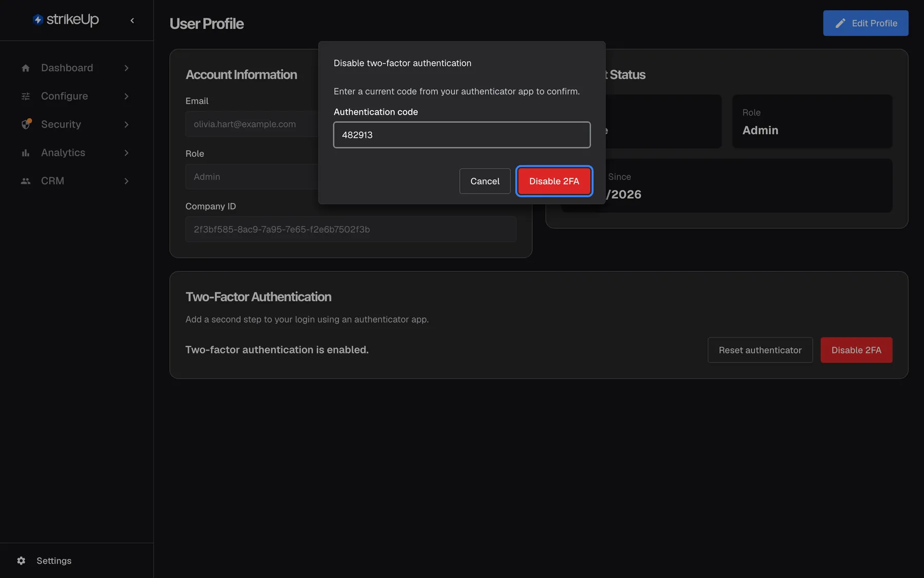Open the Security menu item
The width and height of the screenshot is (924, 578).
click(75, 124)
